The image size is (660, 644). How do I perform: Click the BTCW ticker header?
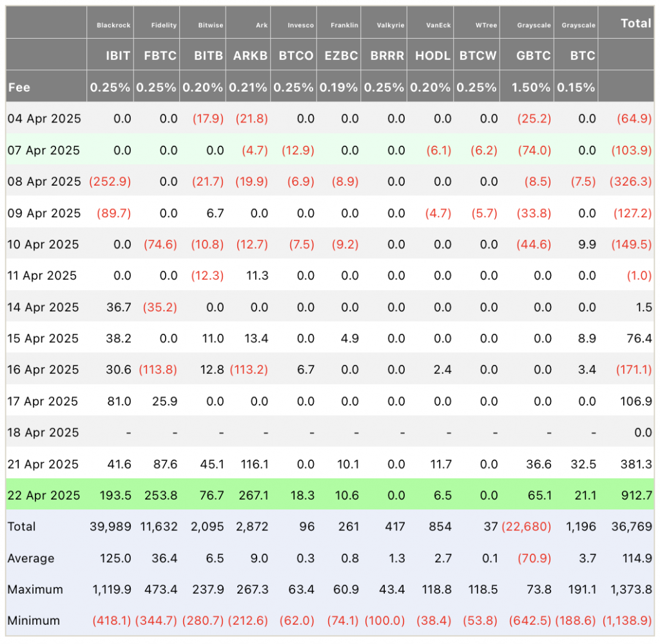[x=478, y=55]
